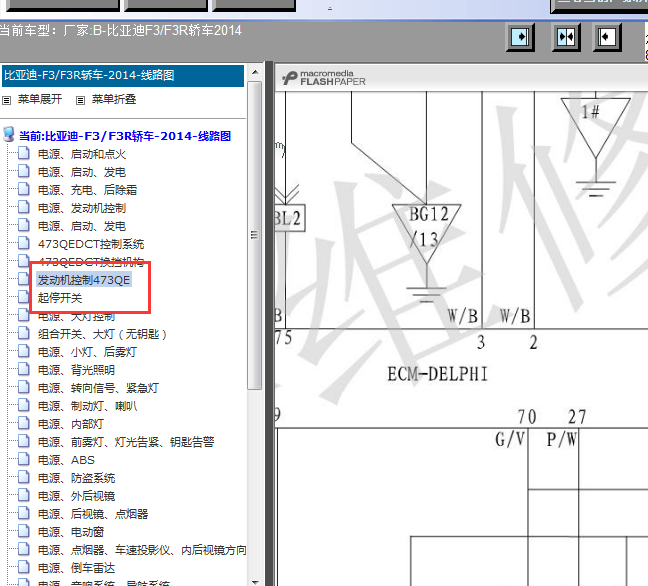Viewport: 648px width, 586px height.
Task: Open 电源、电动窗 diagram
Action: (x=71, y=532)
